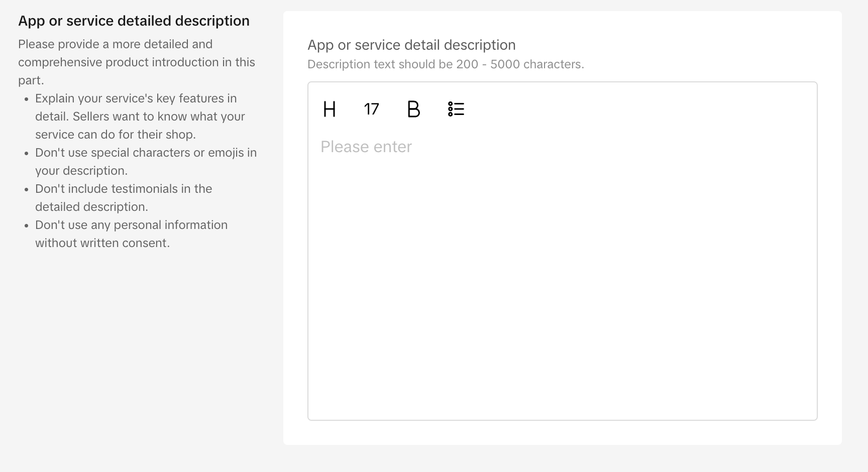Image resolution: width=868 pixels, height=472 pixels.
Task: Select bullet 'Don't use special characters or emojis'
Action: [146, 162]
